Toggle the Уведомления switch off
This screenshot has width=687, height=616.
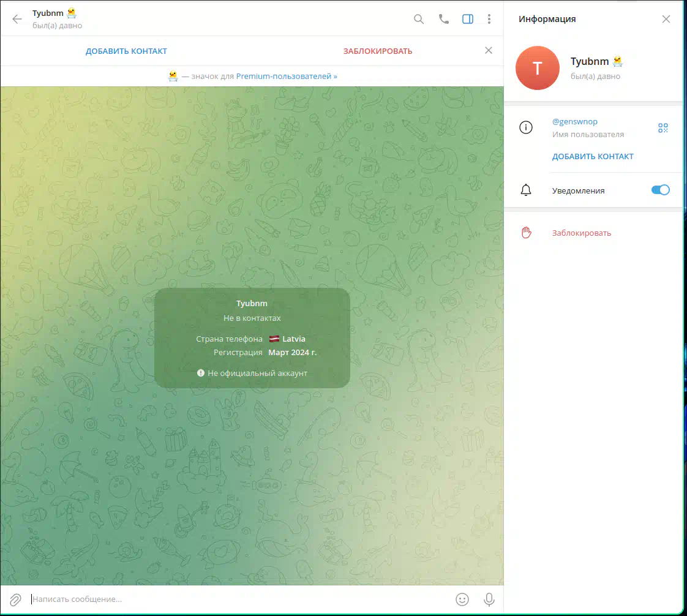[660, 190]
